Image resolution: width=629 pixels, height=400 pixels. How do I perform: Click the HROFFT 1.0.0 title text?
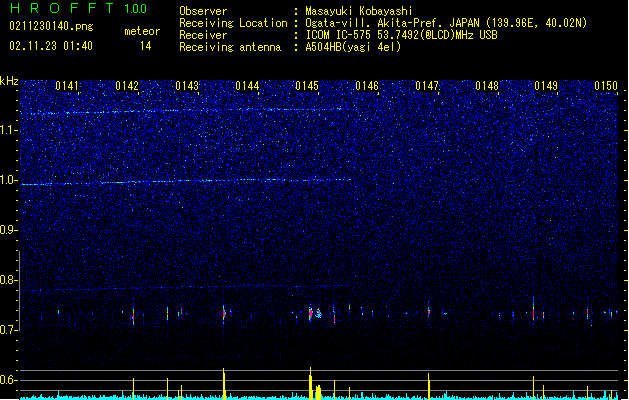point(78,8)
